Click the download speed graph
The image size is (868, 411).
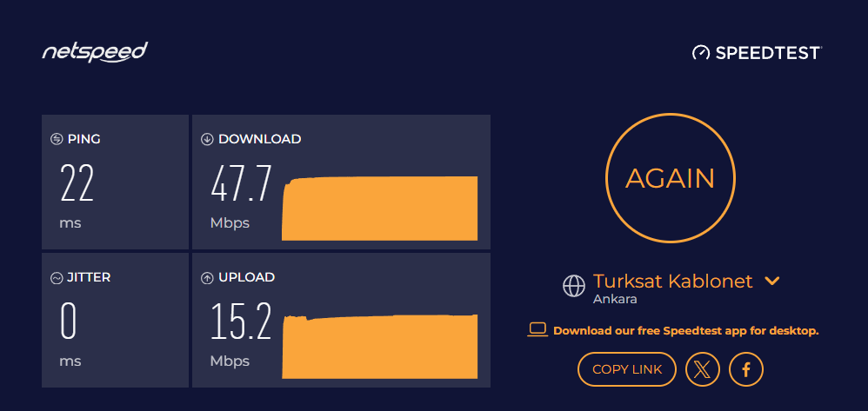point(380,209)
